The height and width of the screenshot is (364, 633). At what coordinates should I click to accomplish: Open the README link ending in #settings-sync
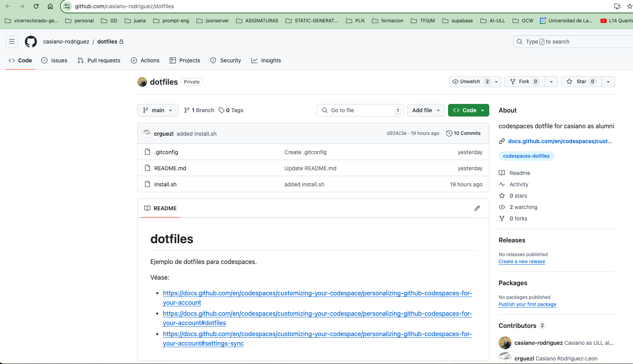(x=317, y=339)
